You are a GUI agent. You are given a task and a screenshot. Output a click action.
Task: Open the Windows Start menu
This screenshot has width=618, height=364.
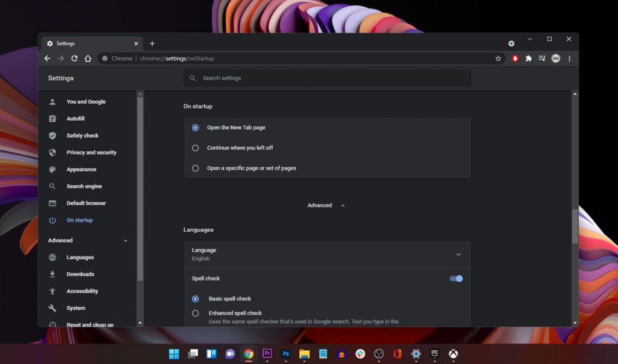[x=174, y=354]
